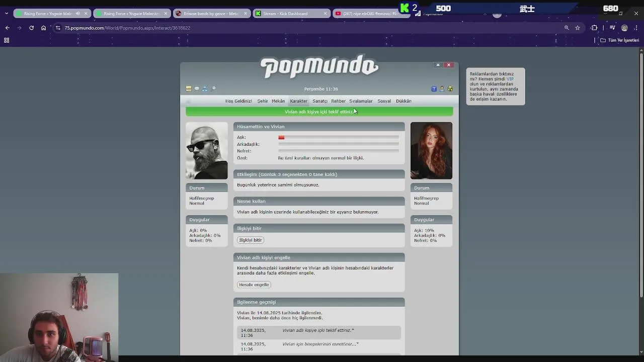Open the Rehber menu
Image resolution: width=644 pixels, height=362 pixels.
point(338,101)
